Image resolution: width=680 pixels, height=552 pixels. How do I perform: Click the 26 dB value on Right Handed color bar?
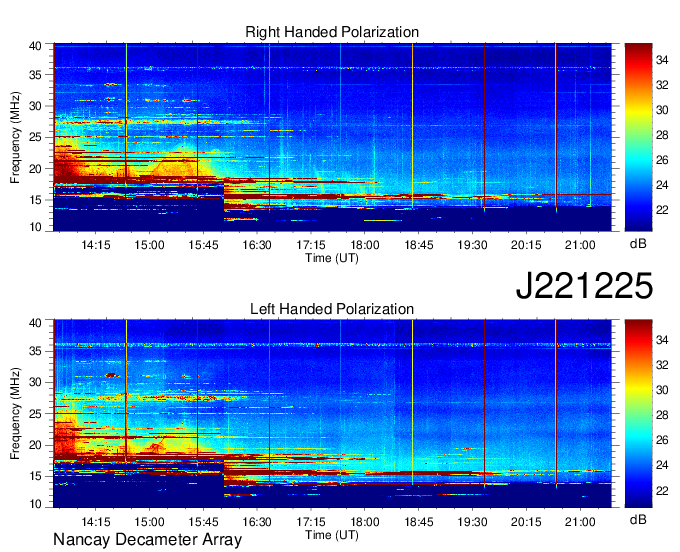[x=662, y=160]
